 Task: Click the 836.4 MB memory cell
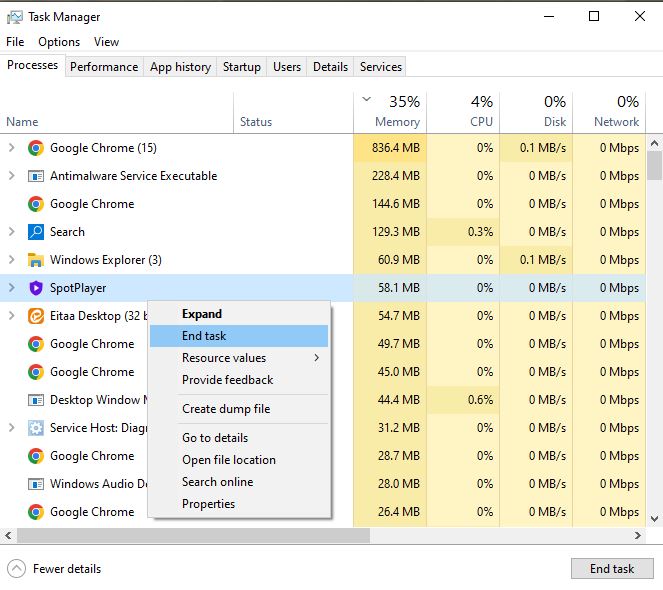390,148
